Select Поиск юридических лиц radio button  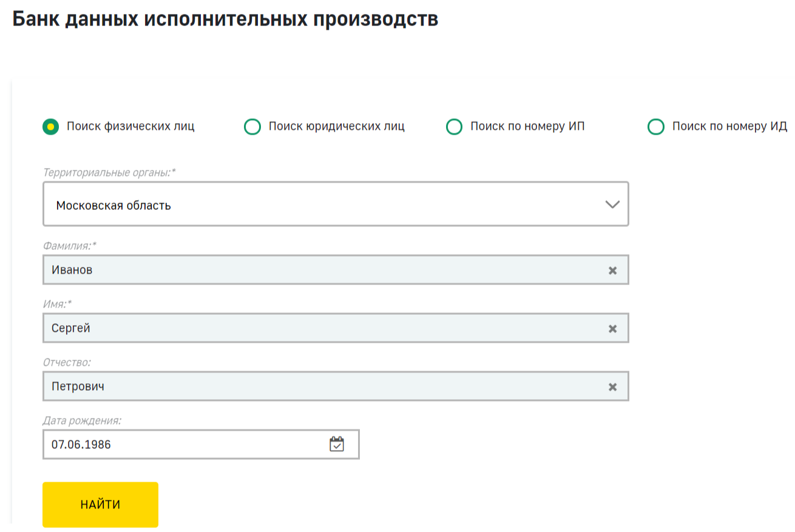[x=252, y=127]
